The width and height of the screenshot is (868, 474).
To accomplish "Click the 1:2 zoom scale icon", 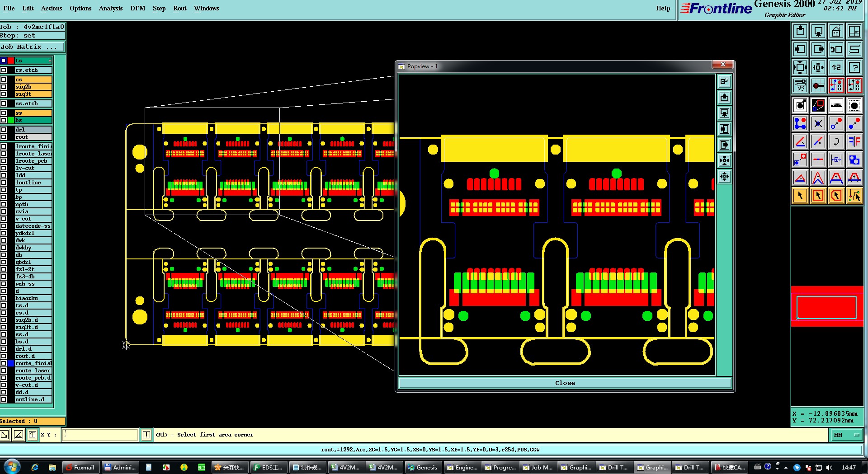I will pyautogui.click(x=836, y=68).
